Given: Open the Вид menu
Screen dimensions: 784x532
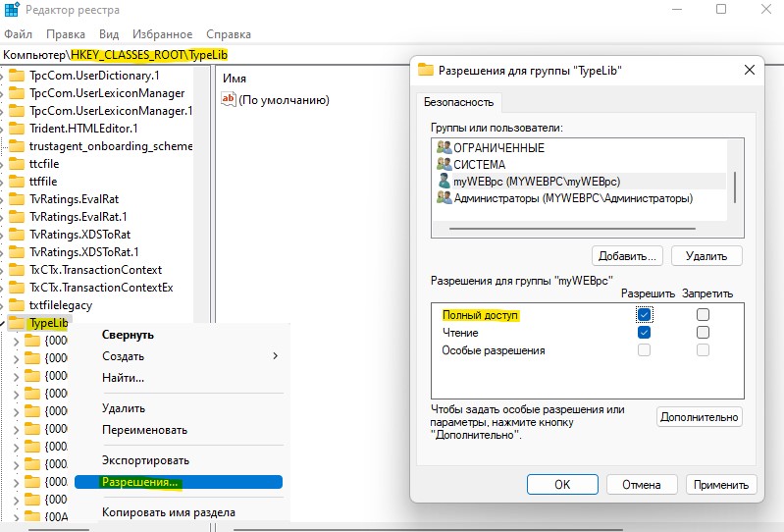Looking at the screenshot, I should [x=109, y=34].
